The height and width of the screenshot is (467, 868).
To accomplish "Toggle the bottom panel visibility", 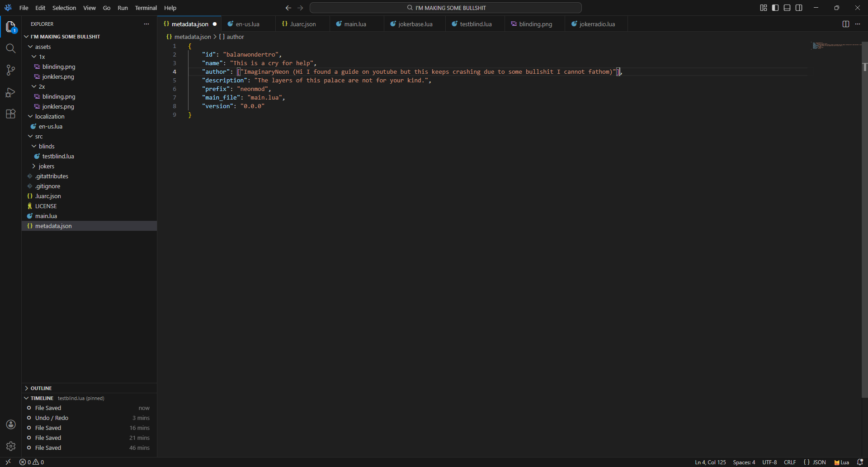I will (787, 8).
